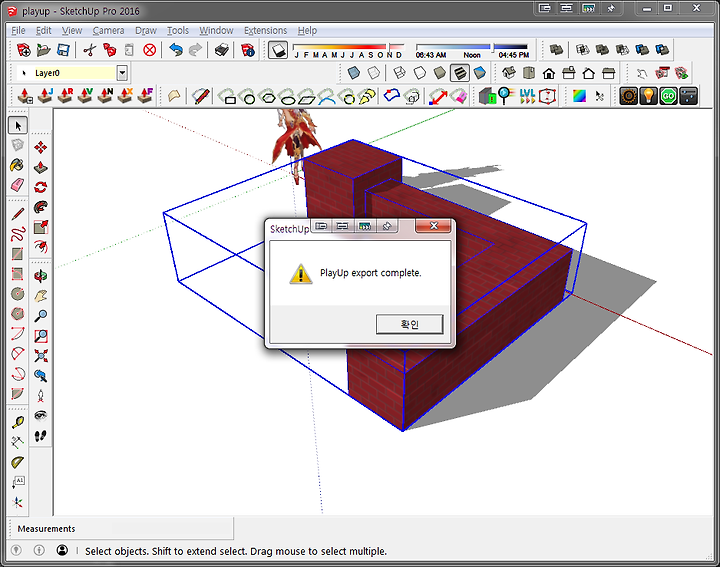
Task: Toggle Shaded With Textures face style
Action: (460, 73)
